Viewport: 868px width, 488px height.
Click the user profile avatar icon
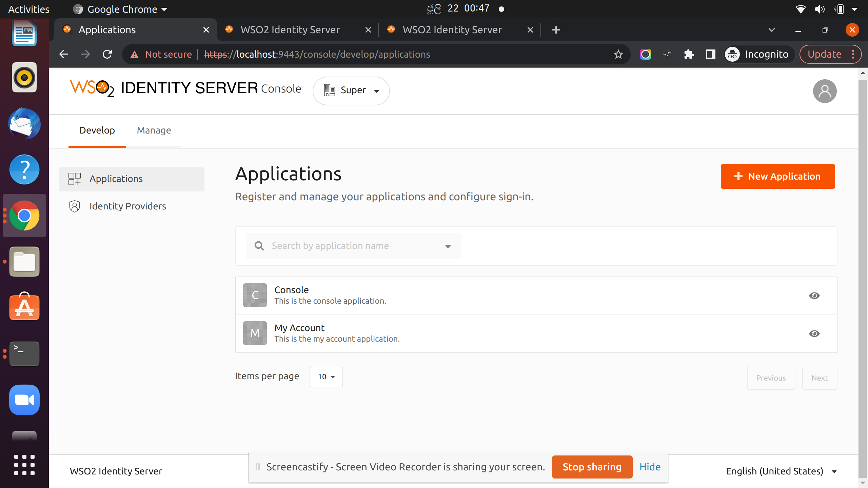tap(824, 91)
